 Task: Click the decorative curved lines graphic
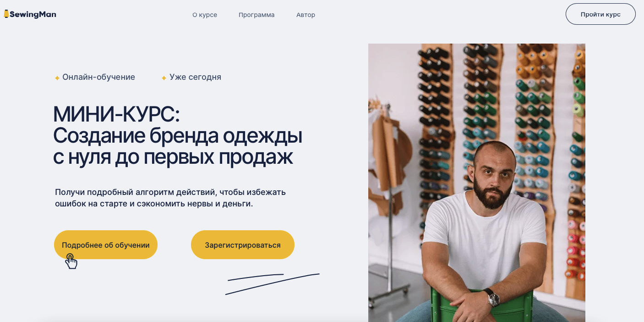273,284
